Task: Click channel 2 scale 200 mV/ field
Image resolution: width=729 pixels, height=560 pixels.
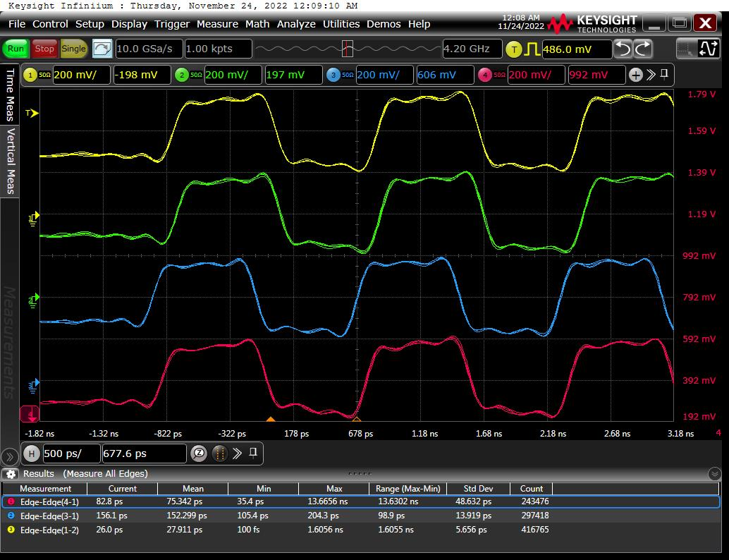Action: 233,75
